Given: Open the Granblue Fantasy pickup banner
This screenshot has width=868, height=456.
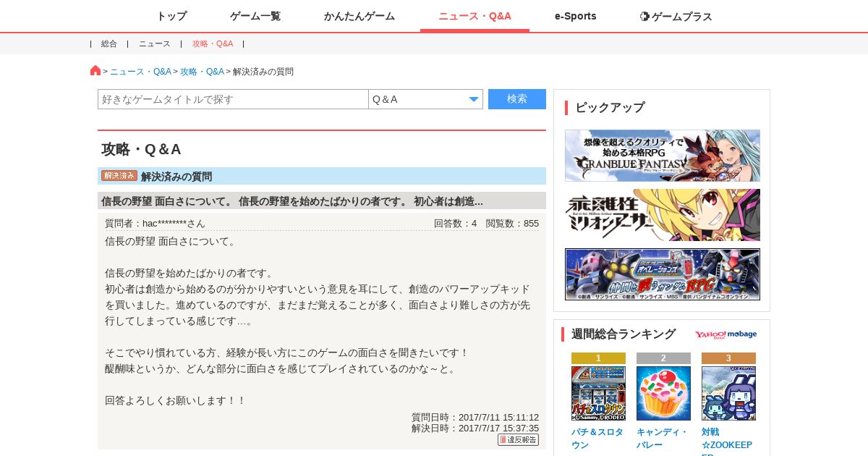Looking at the screenshot, I should pyautogui.click(x=663, y=156).
